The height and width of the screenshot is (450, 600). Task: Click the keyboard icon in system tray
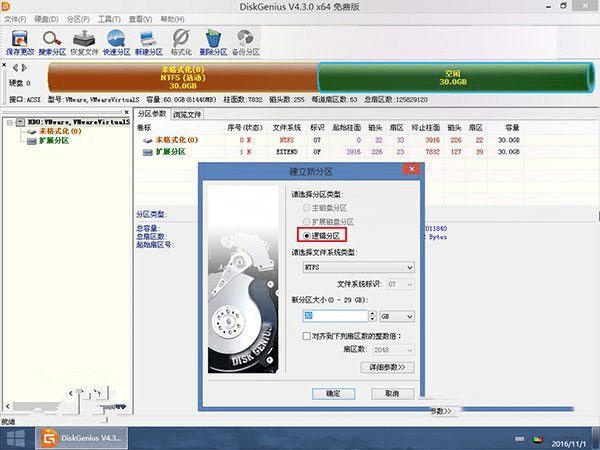(x=519, y=439)
